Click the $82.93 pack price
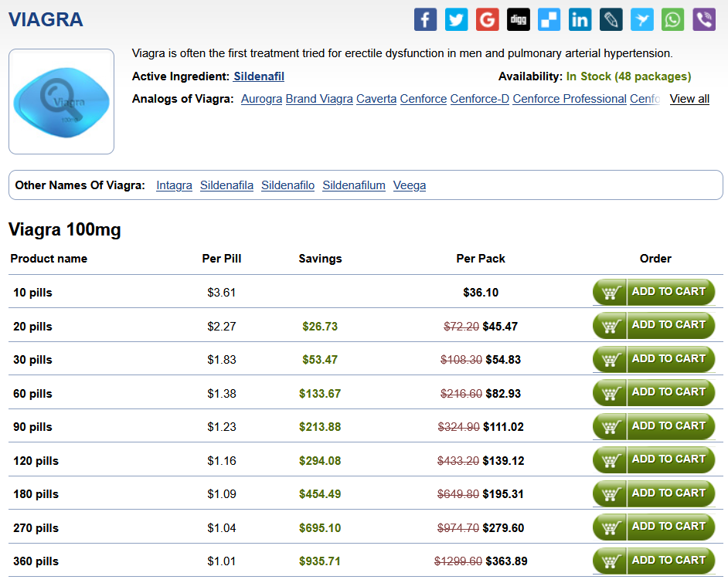Image resolution: width=728 pixels, height=583 pixels. point(503,394)
